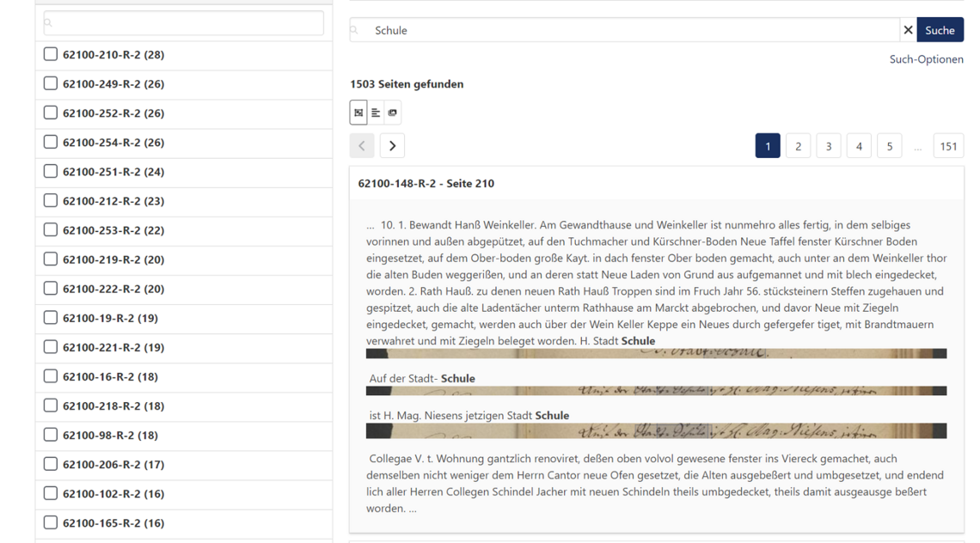Viewport: 980px width, 543px height.
Task: Click the disabled previous page arrow
Action: [362, 146]
